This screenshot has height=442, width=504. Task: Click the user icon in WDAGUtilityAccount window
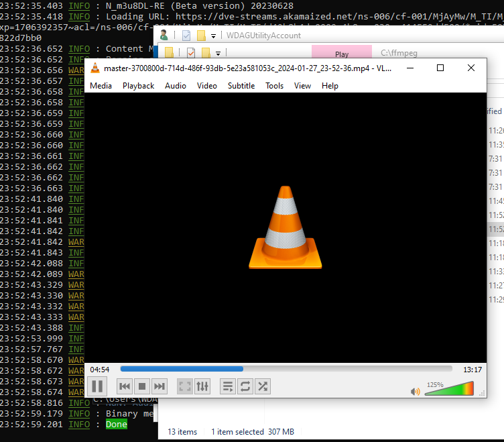pos(164,35)
